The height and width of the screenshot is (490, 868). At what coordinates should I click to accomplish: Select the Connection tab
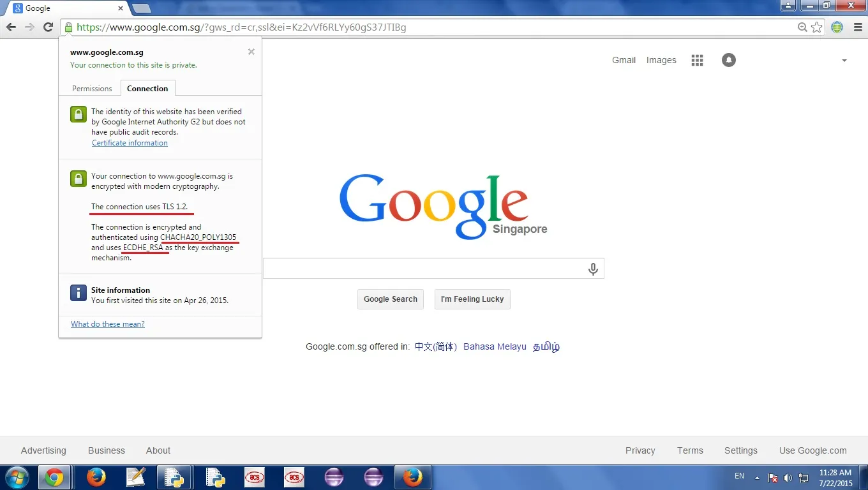click(147, 89)
